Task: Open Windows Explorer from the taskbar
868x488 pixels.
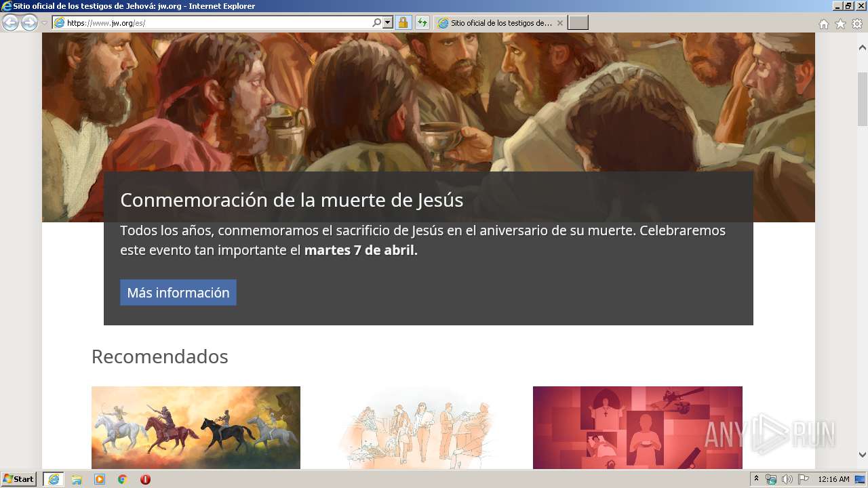Action: point(77,479)
